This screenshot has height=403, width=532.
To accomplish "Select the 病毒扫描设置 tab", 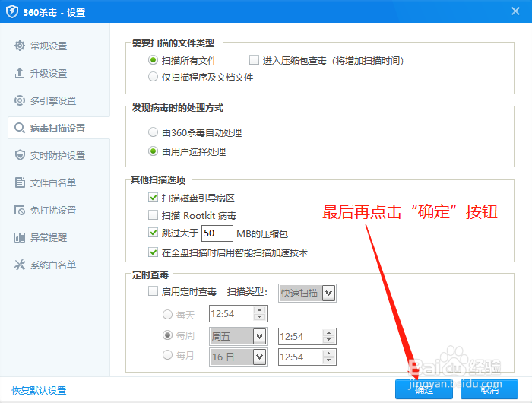I will (59, 128).
